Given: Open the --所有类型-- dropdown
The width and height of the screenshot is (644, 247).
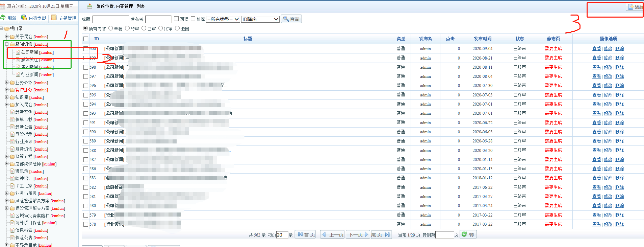Looking at the screenshot, I should click(x=223, y=19).
